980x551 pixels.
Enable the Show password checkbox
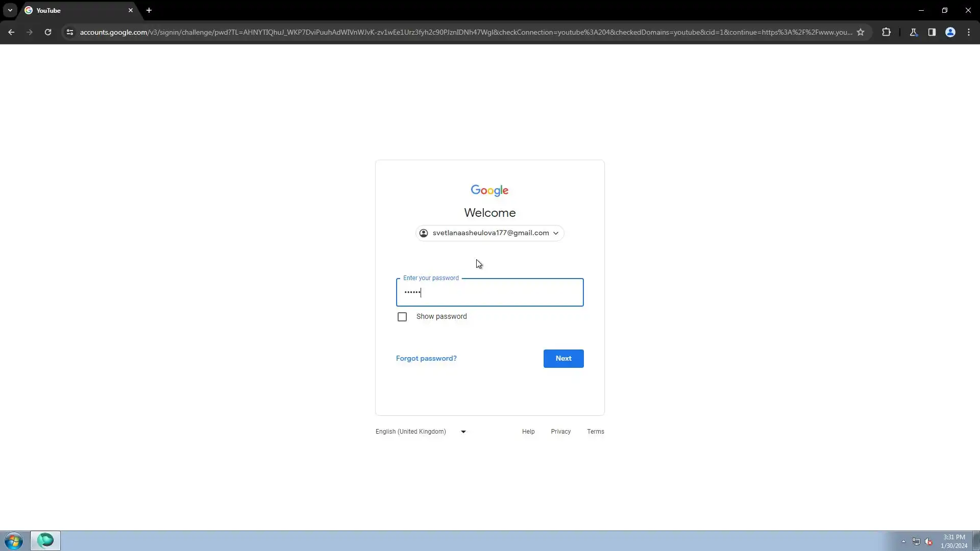pos(402,317)
